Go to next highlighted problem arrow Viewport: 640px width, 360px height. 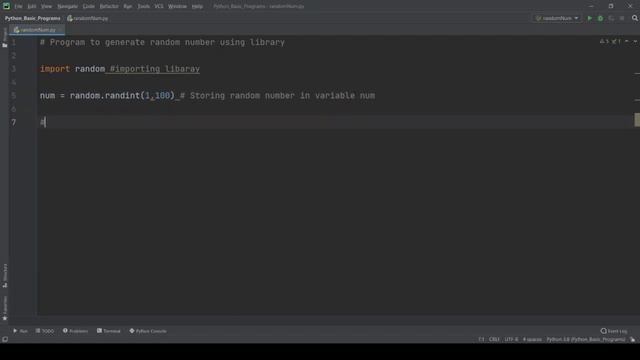pyautogui.click(x=635, y=42)
